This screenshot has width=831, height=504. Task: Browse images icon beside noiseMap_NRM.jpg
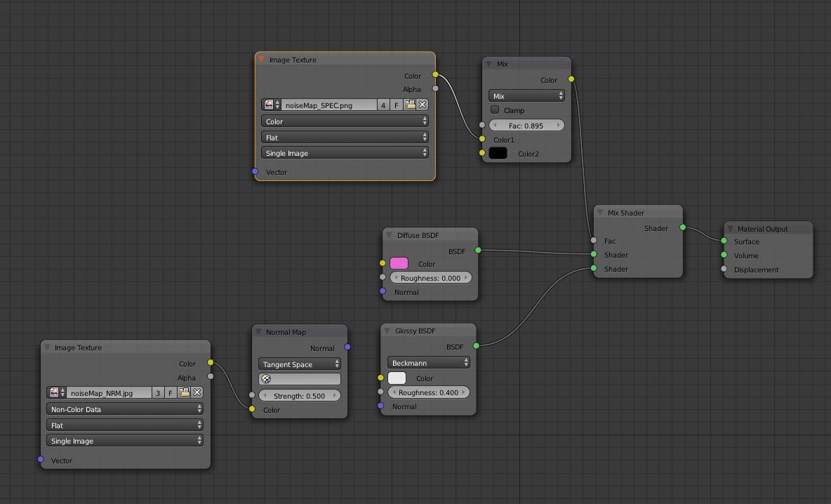tap(56, 392)
